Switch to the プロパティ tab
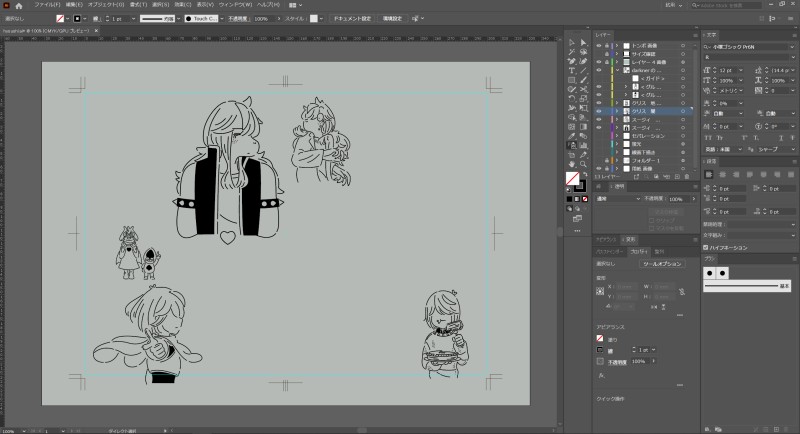 [x=639, y=252]
